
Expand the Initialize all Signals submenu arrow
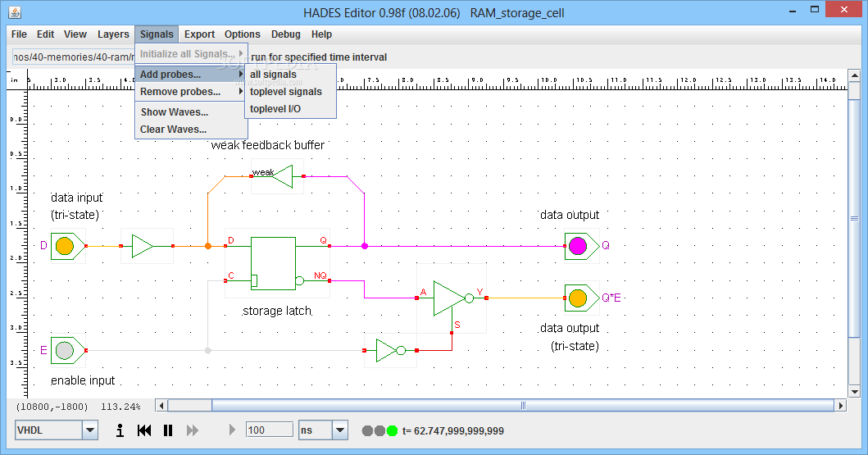click(241, 53)
